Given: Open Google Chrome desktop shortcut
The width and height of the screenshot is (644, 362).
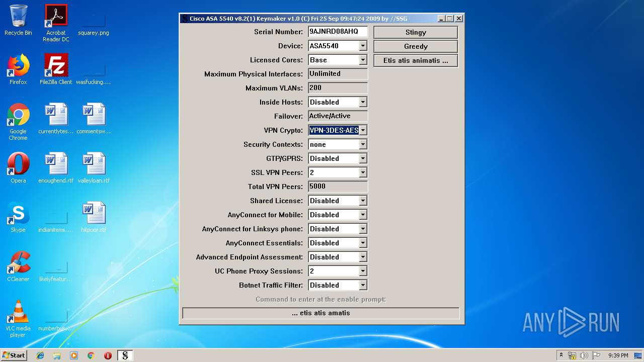Looking at the screenshot, I should click(x=18, y=122).
